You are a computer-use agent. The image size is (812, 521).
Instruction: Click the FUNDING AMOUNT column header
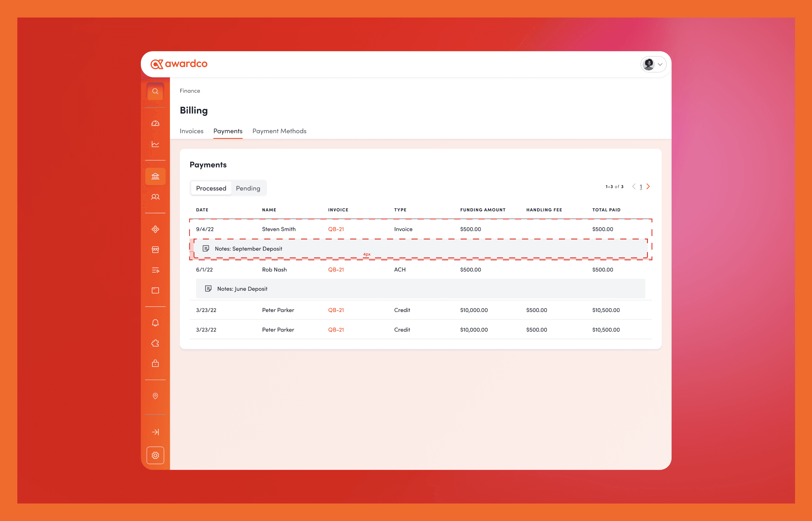(483, 210)
